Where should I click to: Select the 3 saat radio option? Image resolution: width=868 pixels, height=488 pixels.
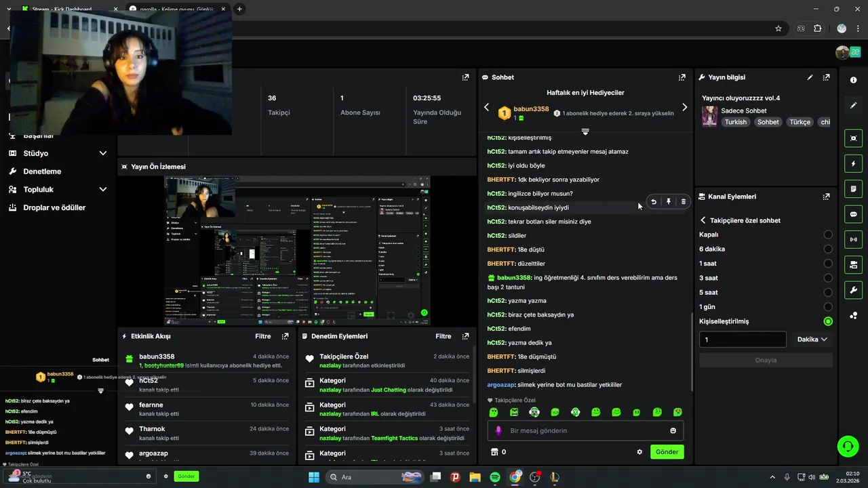tap(828, 278)
